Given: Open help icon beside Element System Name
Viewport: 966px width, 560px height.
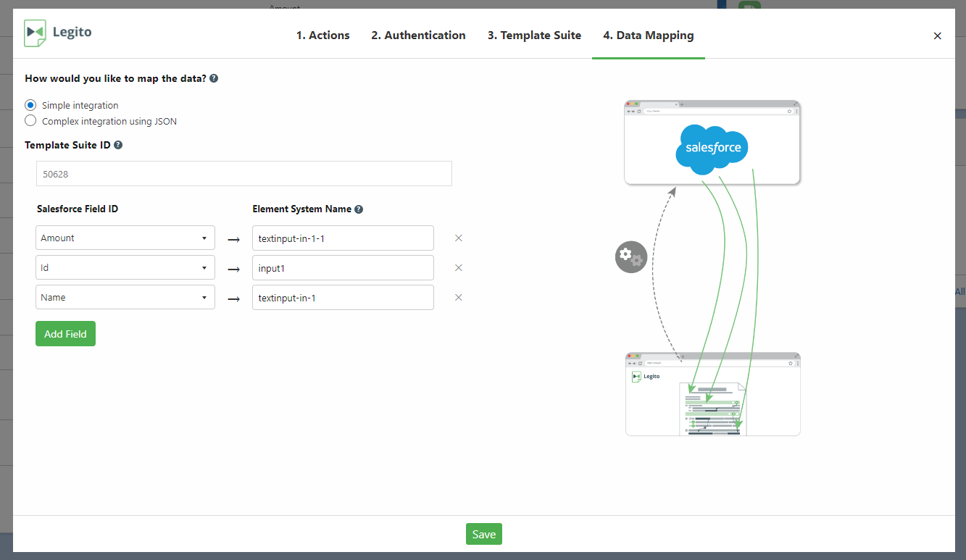Looking at the screenshot, I should coord(359,209).
